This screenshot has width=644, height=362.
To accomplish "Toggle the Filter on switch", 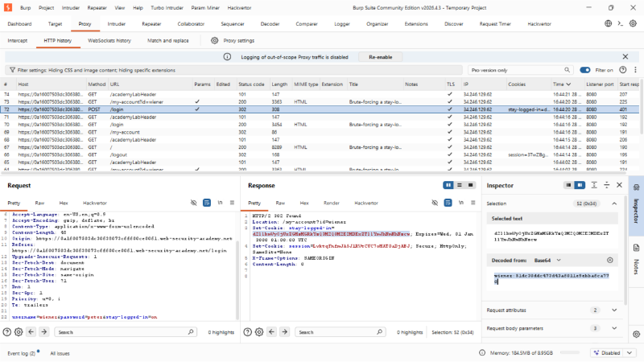I will [585, 70].
